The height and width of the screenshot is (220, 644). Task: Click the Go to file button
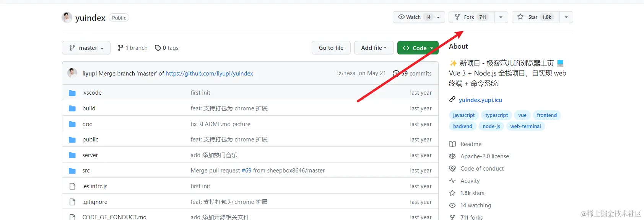331,48
